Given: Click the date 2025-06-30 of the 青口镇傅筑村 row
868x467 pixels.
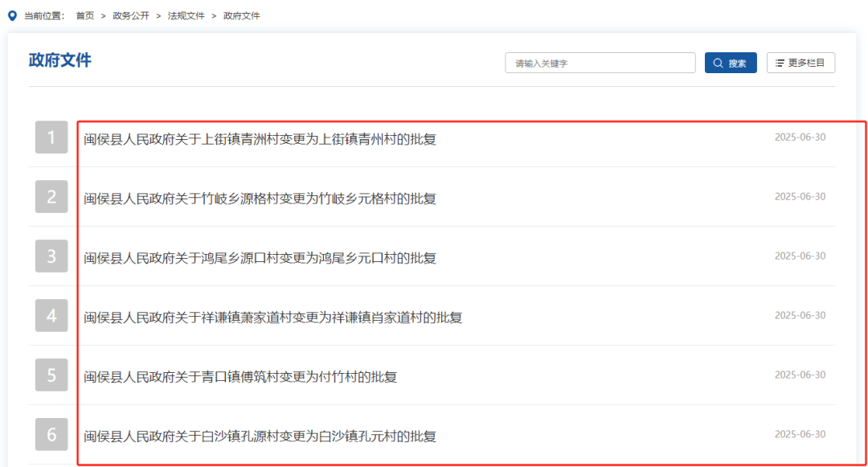Looking at the screenshot, I should click(800, 375).
